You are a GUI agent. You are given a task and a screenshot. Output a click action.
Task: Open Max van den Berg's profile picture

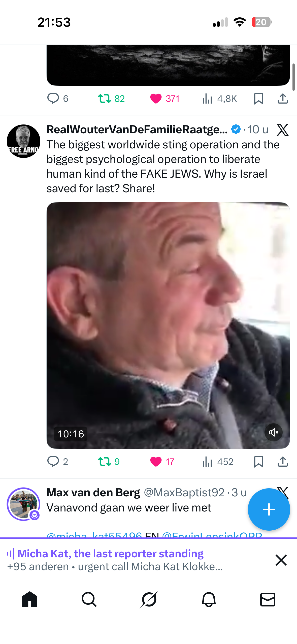coord(23,504)
